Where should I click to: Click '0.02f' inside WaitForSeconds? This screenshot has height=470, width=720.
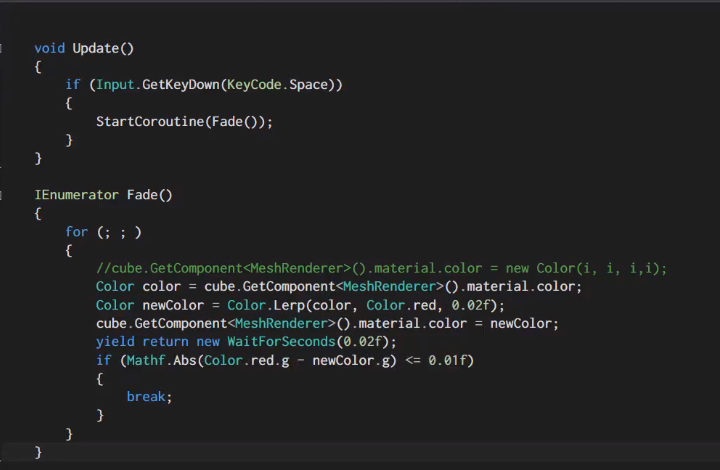click(362, 342)
